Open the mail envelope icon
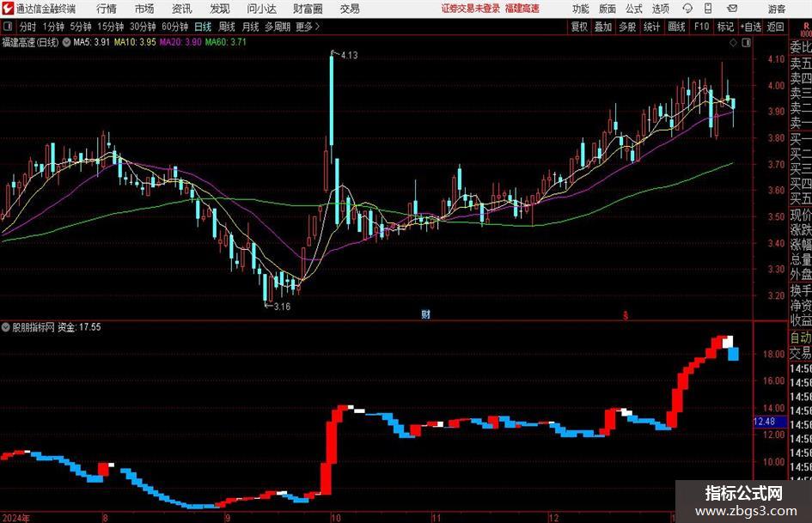The image size is (812, 523). click(x=732, y=9)
